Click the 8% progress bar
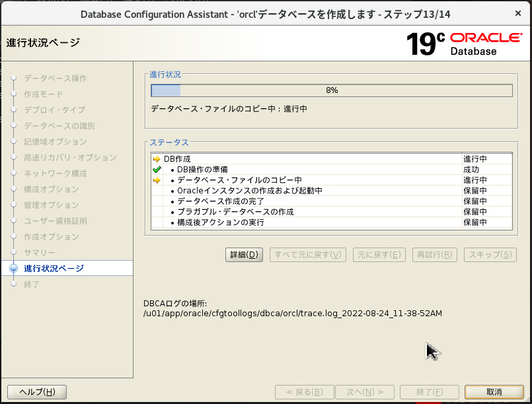 [x=330, y=90]
